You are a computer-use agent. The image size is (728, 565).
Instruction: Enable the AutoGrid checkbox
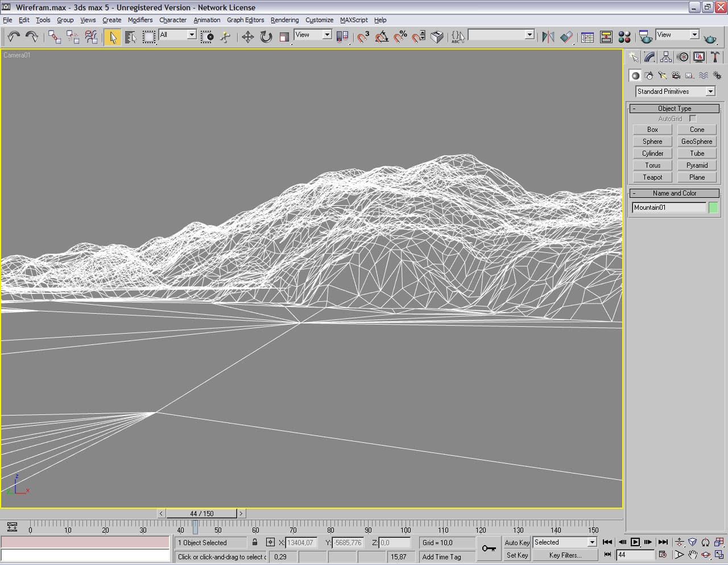pos(692,118)
